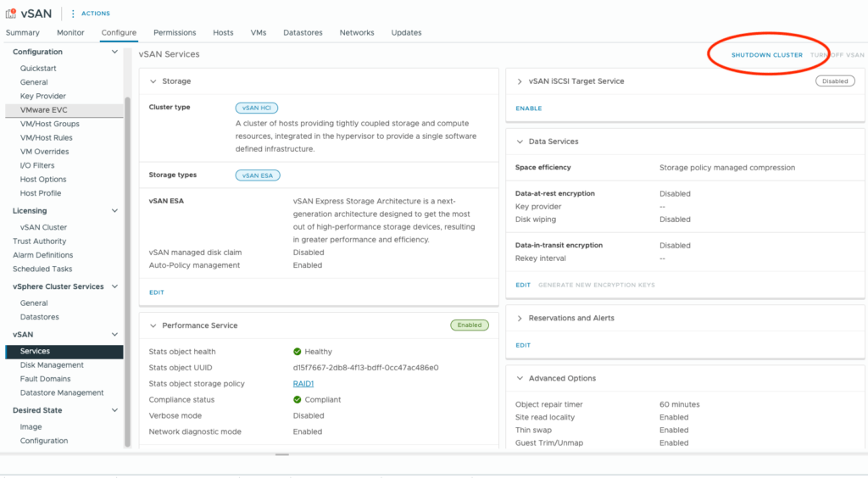
Task: Expand Reservations and Alerts section
Action: pos(520,318)
